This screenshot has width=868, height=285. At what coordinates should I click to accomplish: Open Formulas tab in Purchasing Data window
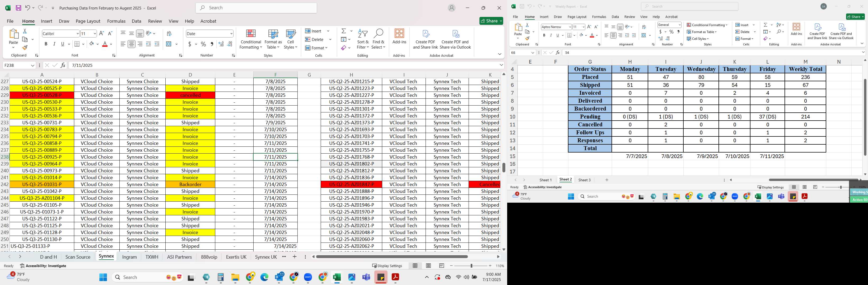116,21
